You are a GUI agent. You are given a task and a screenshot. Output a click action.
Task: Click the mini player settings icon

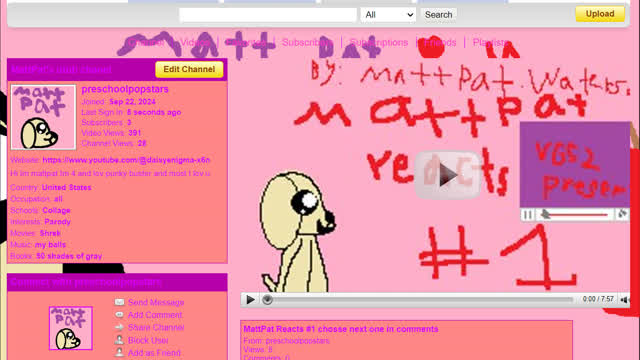(x=622, y=214)
